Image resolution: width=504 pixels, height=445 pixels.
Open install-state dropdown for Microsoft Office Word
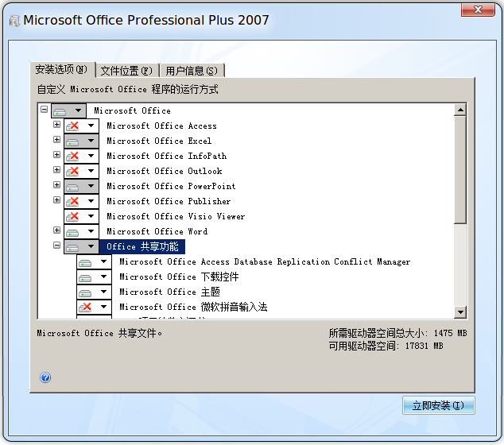(82, 232)
